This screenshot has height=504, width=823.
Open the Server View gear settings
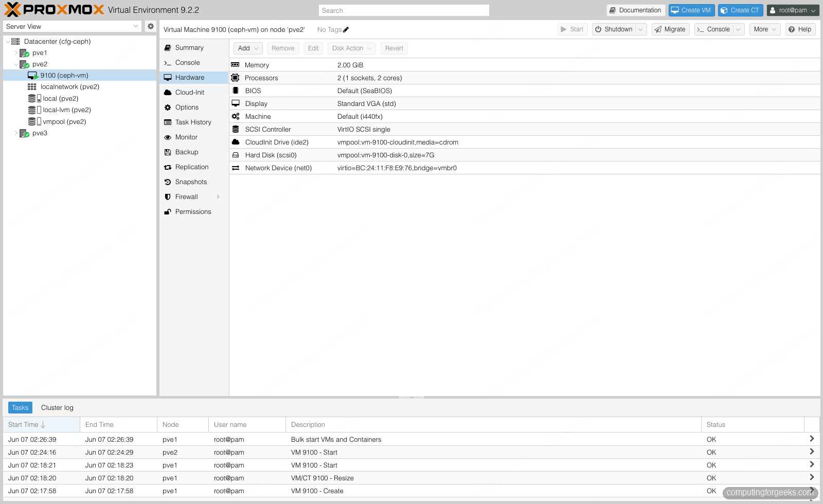click(x=151, y=26)
